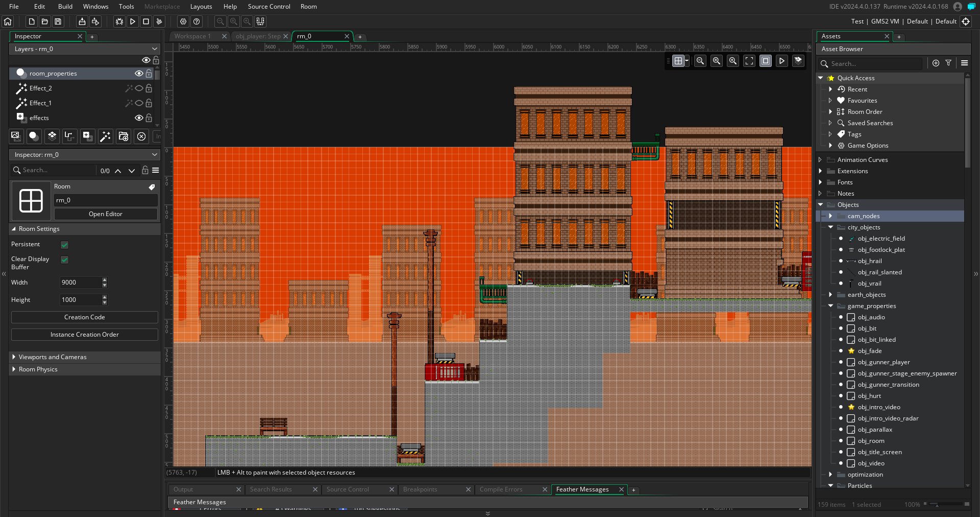The width and height of the screenshot is (980, 517).
Task: Run the game with the Play button
Action: point(133,21)
